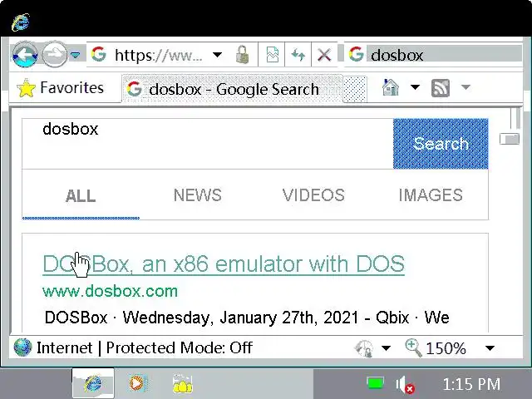This screenshot has width=532, height=399.
Task: Click the muted volume tray icon
Action: (x=405, y=385)
